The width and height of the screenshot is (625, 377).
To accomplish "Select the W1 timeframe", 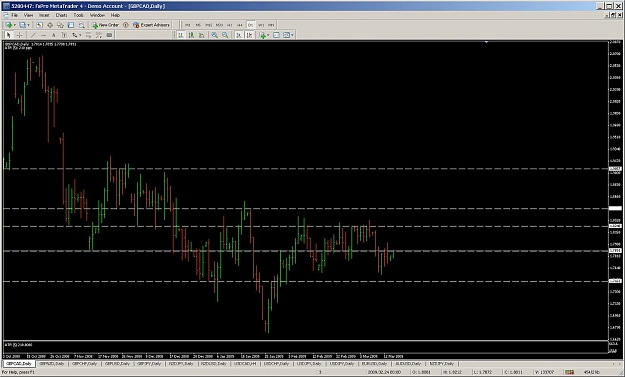I will [261, 25].
